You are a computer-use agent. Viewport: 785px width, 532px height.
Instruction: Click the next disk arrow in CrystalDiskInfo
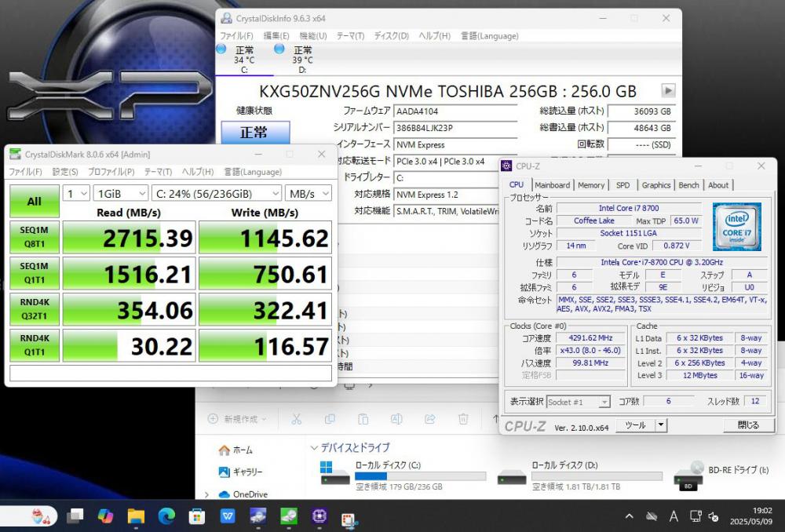coord(668,90)
